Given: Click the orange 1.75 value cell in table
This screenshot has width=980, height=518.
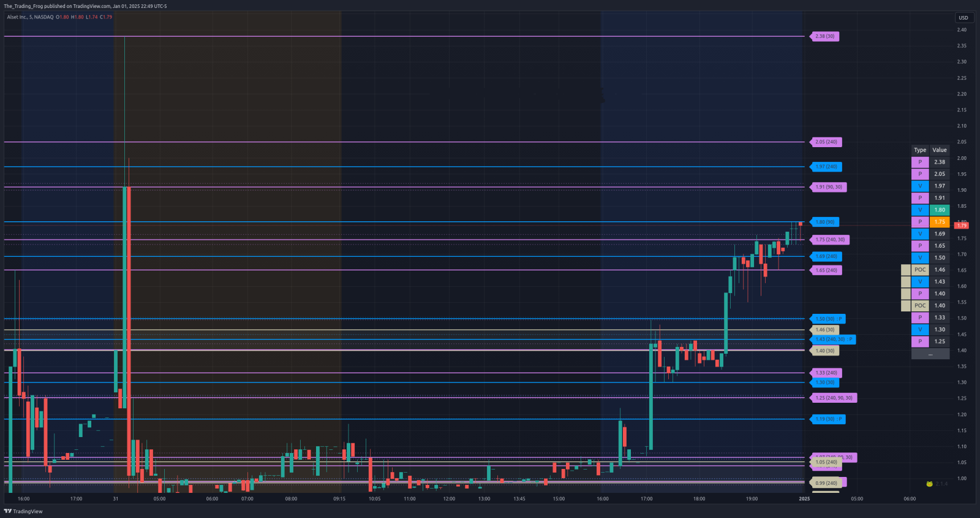Looking at the screenshot, I should pos(940,222).
